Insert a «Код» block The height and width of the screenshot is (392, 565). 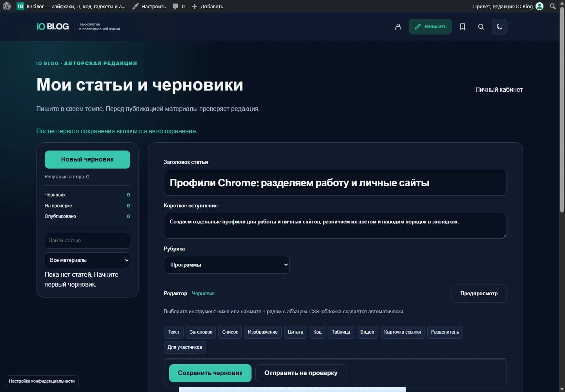coord(317,332)
